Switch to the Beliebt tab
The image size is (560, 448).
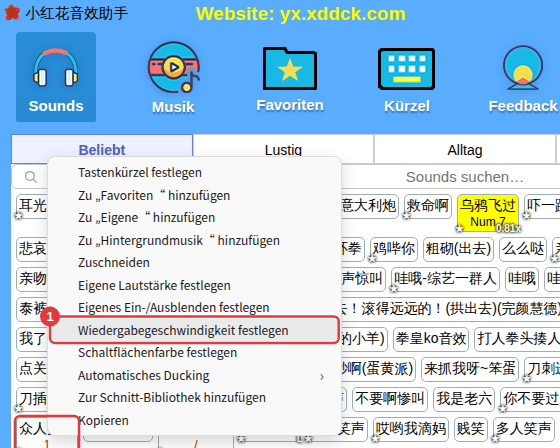click(102, 150)
